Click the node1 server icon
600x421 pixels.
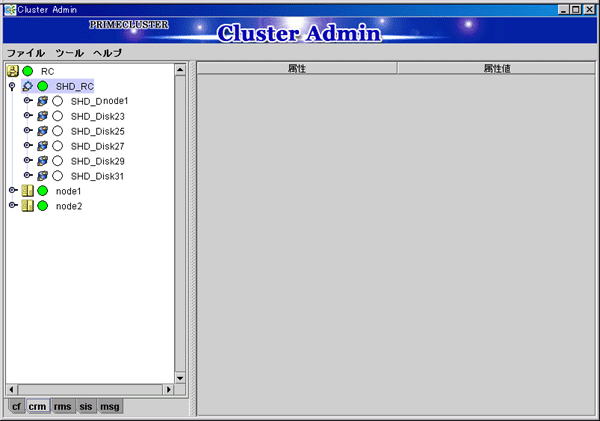[x=28, y=191]
